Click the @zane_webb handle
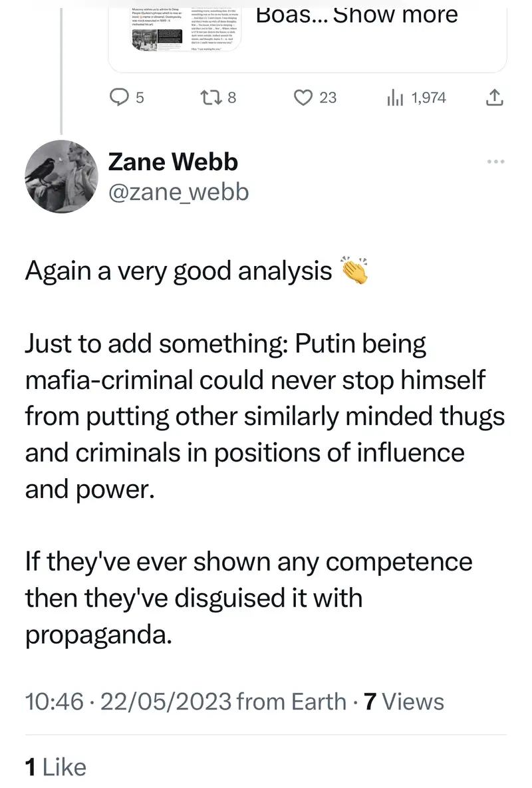 tap(178, 192)
